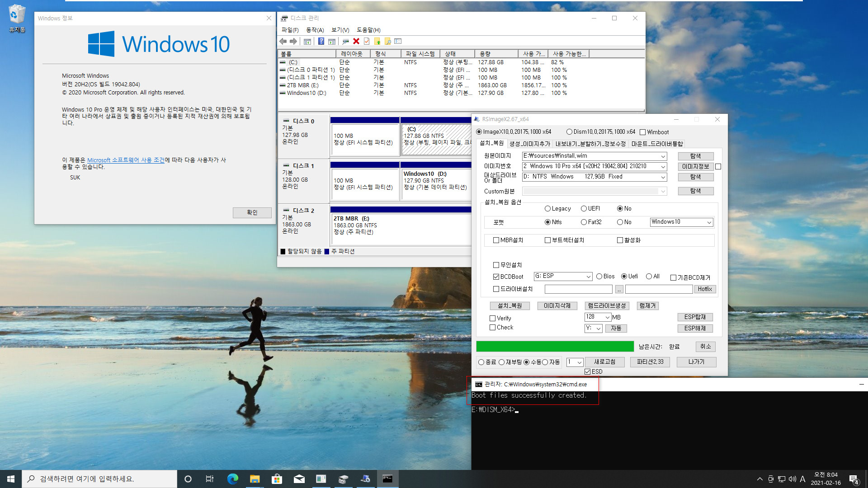Open Microsoft Store from the taskbar
This screenshot has height=488, width=868.
[x=277, y=479]
